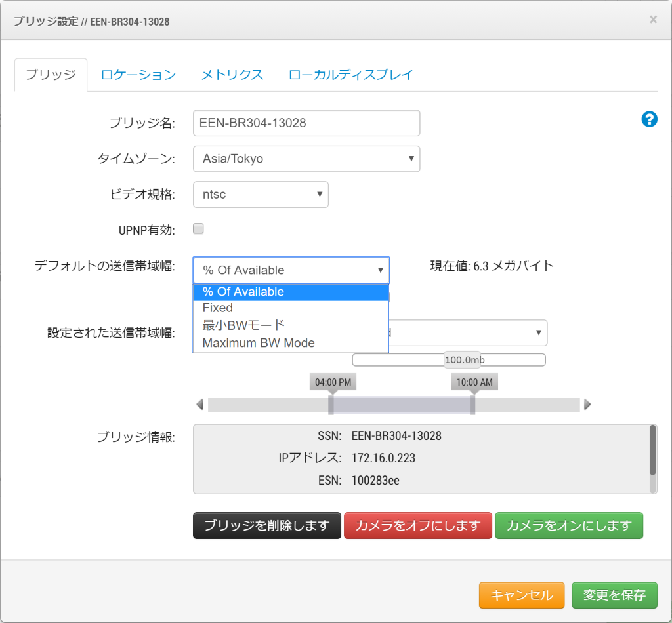Open the メトリクス tab
Screen dimensions: 672x623
click(x=232, y=75)
